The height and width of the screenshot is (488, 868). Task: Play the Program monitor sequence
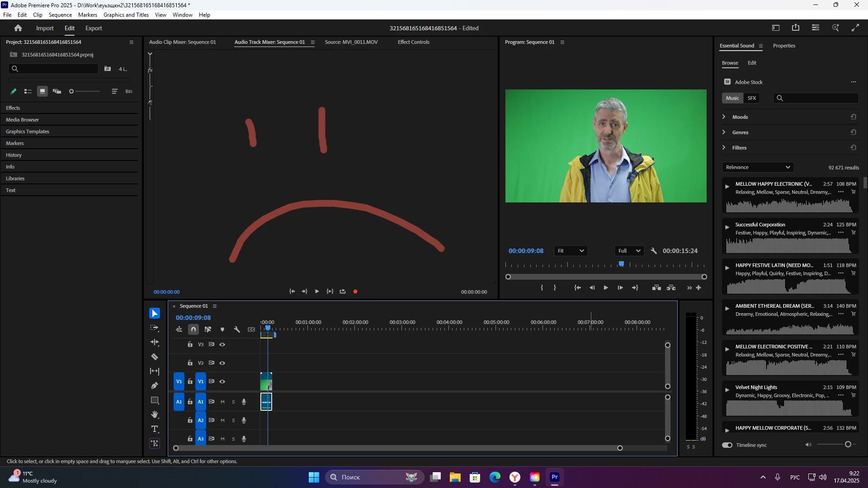pyautogui.click(x=606, y=288)
